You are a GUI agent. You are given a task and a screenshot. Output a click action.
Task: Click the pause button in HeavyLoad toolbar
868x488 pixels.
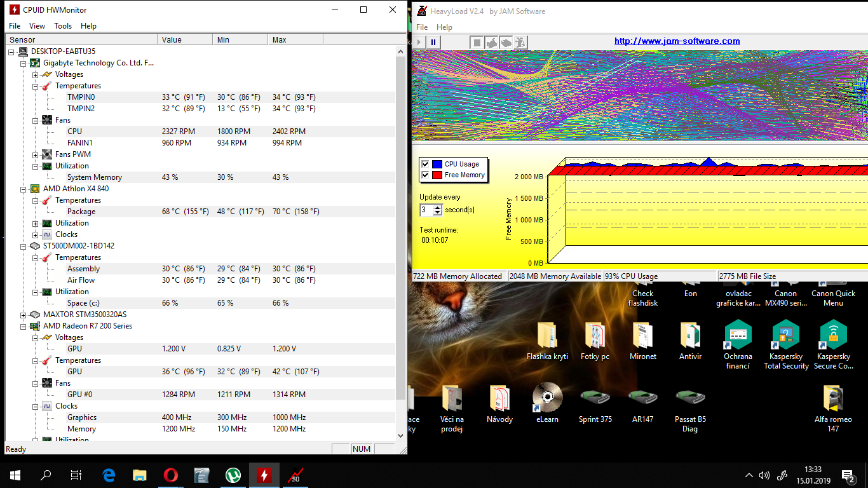coord(434,42)
